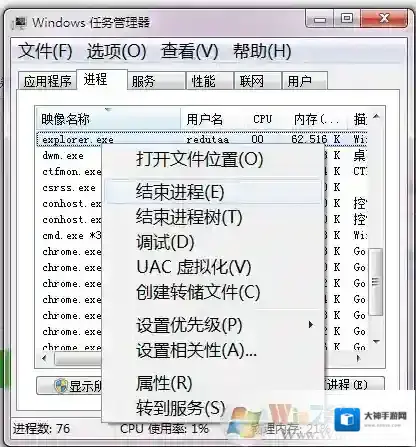Sort by 映像名称 column header
416x447 pixels.
click(x=108, y=119)
